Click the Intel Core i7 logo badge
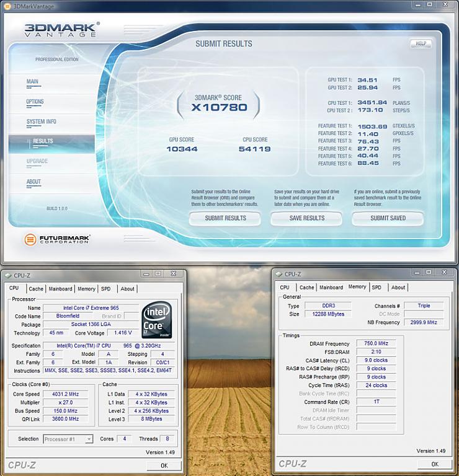This screenshot has height=476, width=459. [x=157, y=320]
